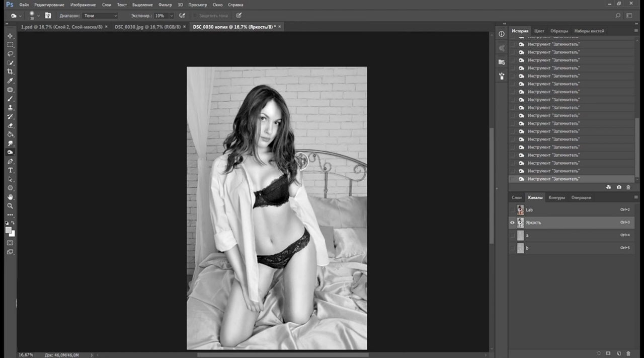
Task: Open the tool preset picker arrow
Action: [20, 16]
